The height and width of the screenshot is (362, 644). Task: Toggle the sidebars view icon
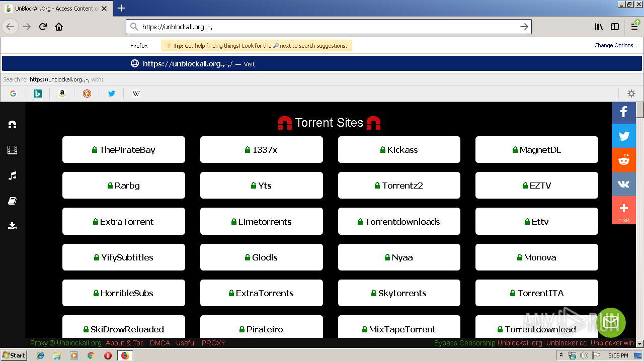click(615, 27)
